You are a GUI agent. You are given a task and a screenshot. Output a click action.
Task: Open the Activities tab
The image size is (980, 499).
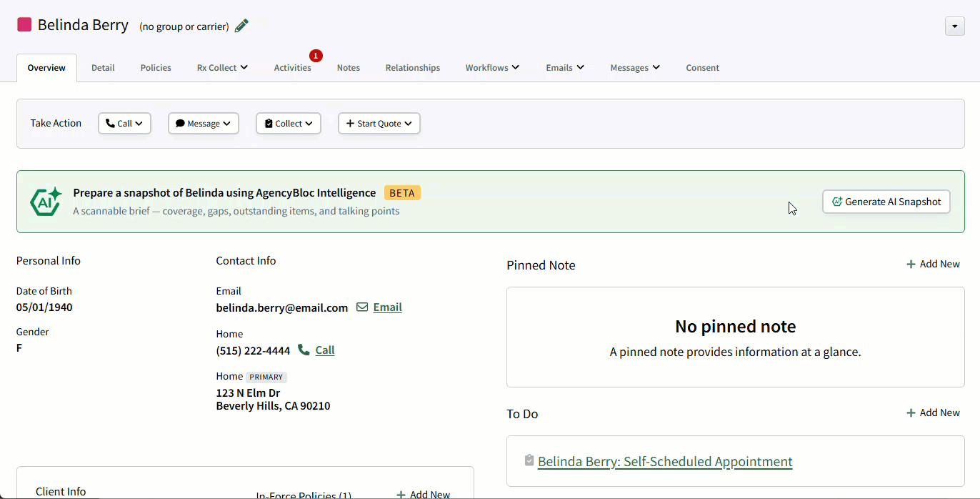(293, 68)
